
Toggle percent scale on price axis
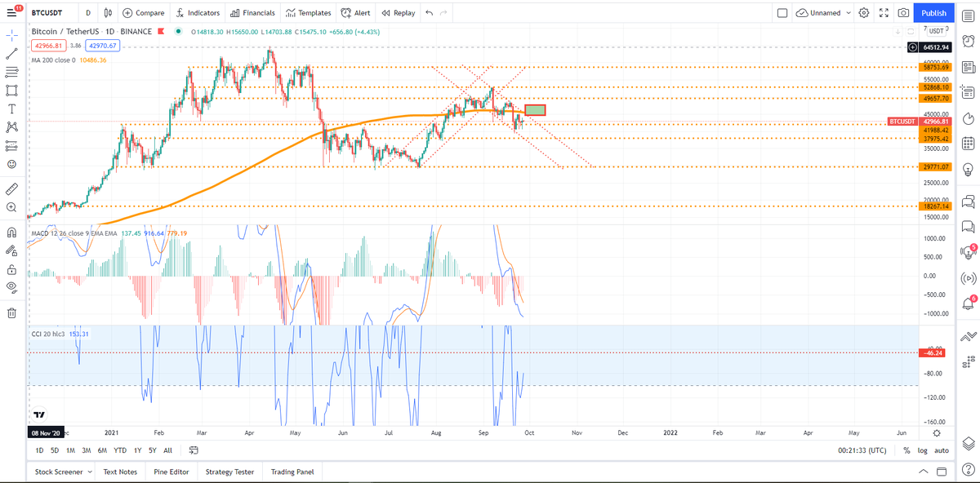(907, 450)
